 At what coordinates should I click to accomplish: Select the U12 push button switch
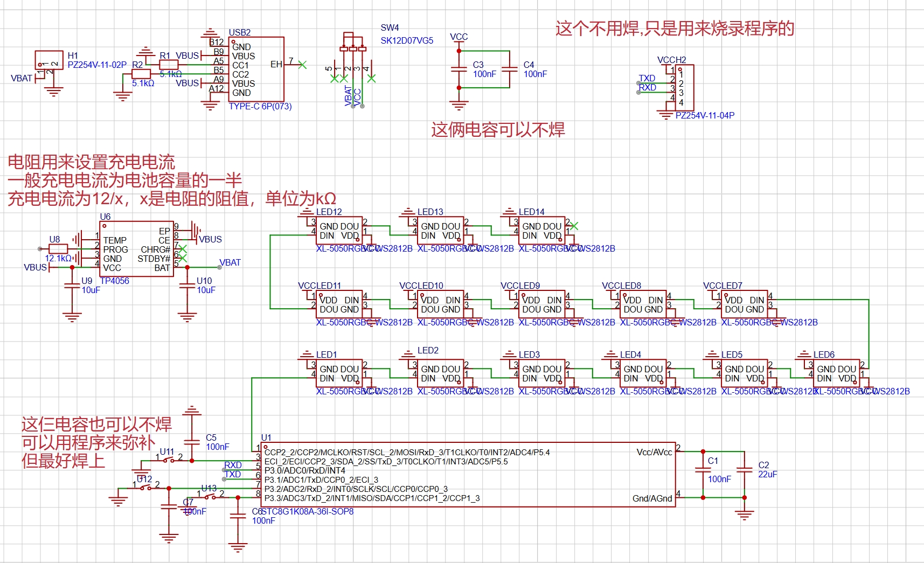coord(146,486)
